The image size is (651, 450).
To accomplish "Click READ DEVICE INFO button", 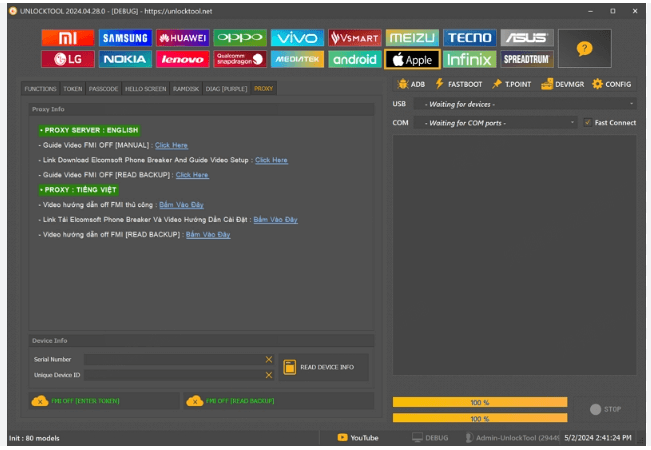I will (323, 367).
